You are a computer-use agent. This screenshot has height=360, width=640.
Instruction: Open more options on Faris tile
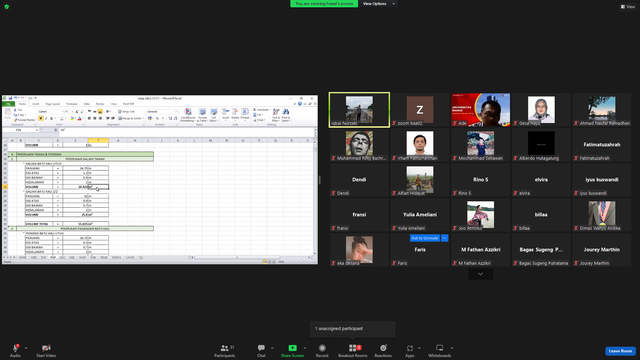coord(444,238)
